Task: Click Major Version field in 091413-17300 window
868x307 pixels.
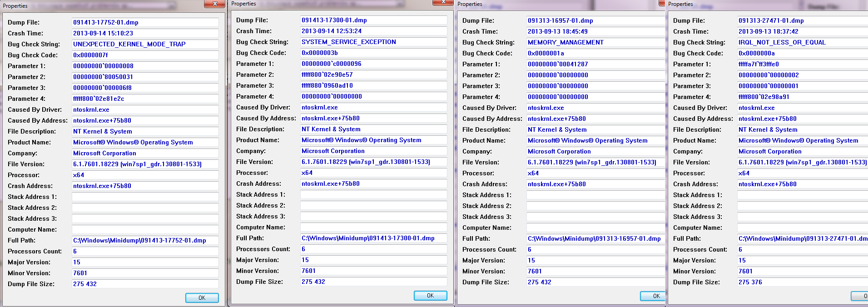Action: [x=374, y=260]
